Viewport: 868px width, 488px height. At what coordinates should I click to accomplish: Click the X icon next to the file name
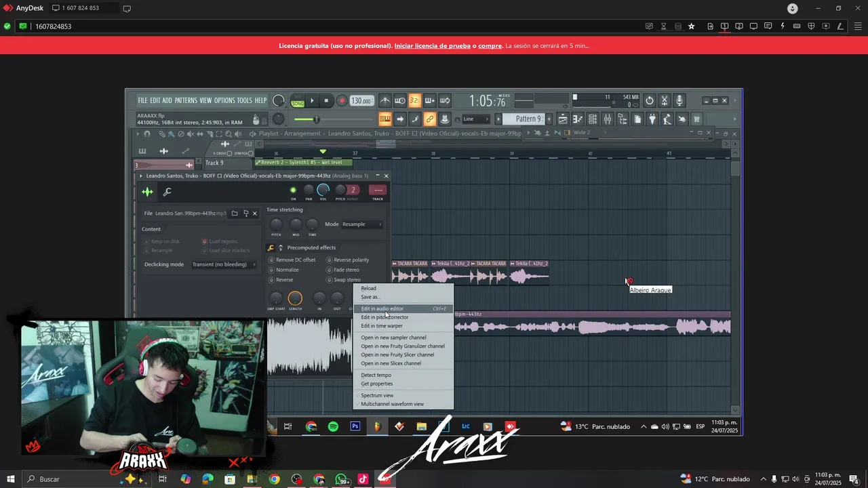(x=255, y=213)
